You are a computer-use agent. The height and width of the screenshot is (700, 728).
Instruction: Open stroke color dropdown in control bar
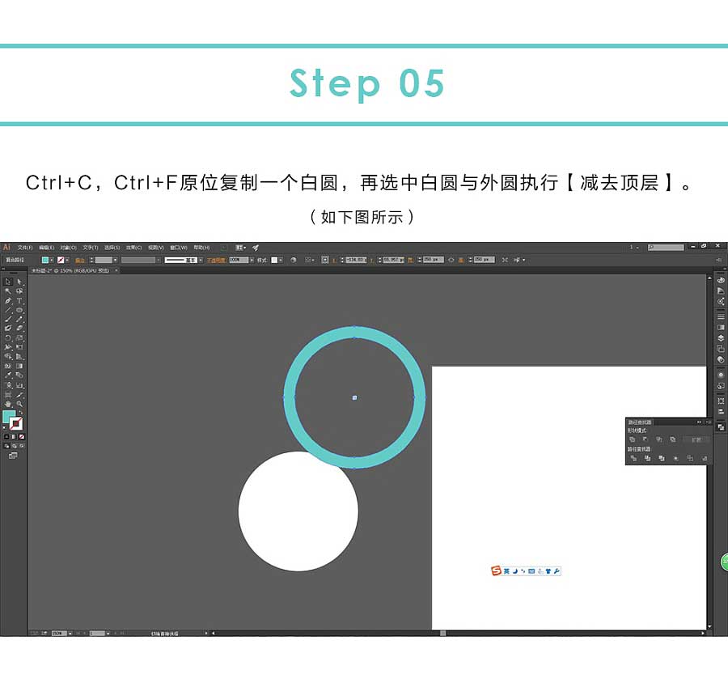pyautogui.click(x=67, y=260)
